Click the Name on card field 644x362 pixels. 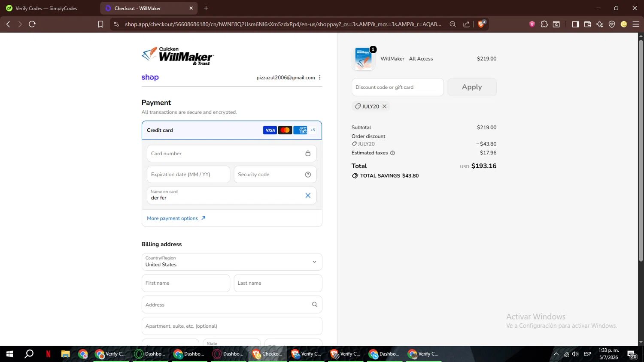(232, 196)
